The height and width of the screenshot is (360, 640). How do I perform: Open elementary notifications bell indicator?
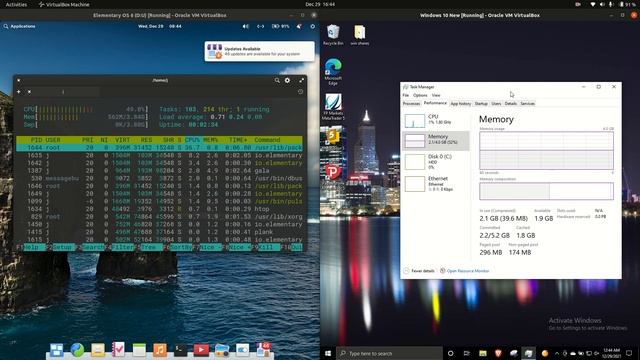coord(299,26)
